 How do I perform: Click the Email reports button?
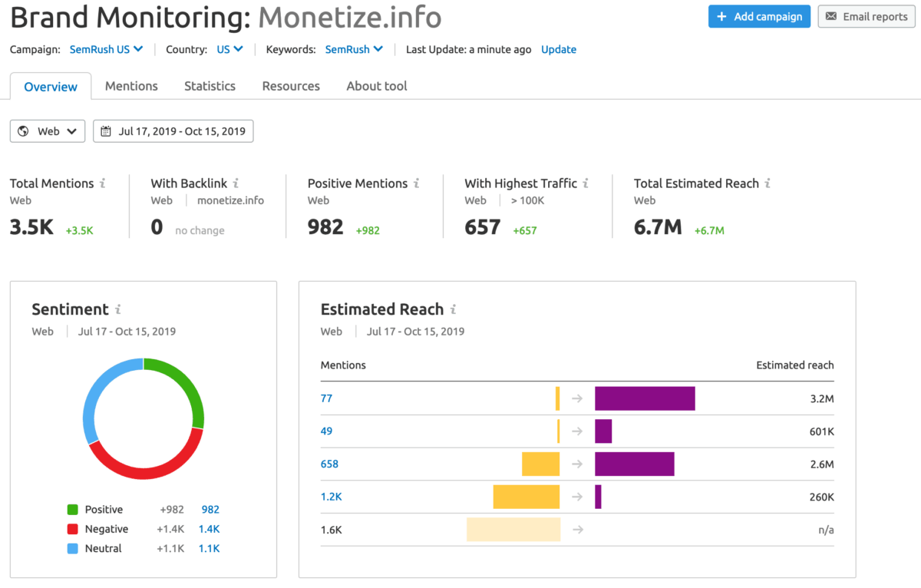click(867, 16)
